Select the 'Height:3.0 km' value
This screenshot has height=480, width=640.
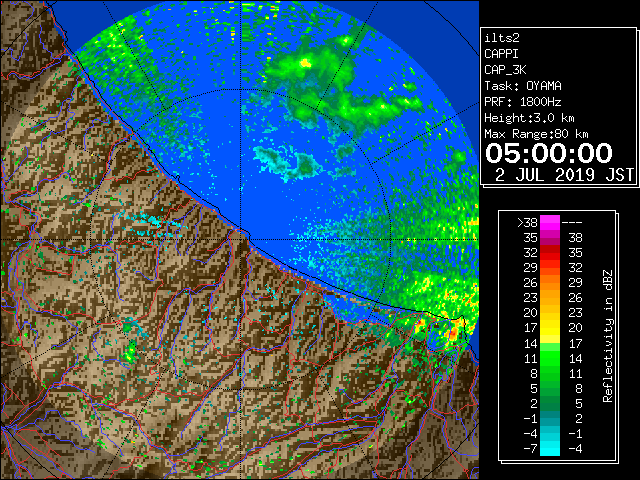pyautogui.click(x=529, y=118)
